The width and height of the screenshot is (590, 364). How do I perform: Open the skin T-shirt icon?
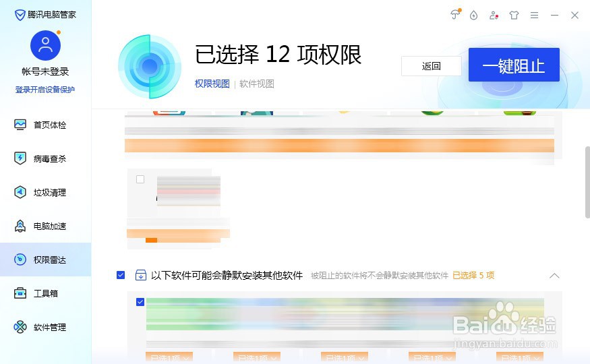click(x=514, y=15)
